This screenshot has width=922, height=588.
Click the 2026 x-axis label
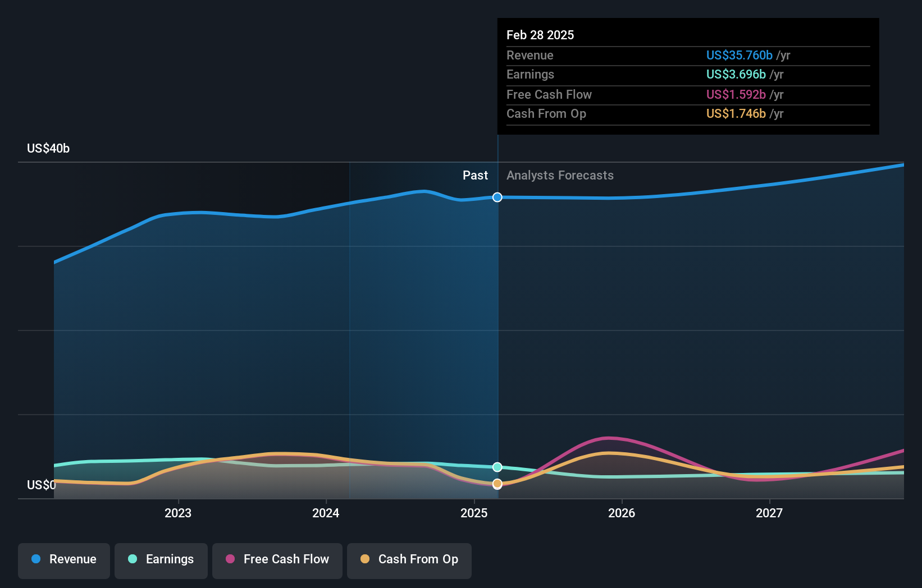pos(622,513)
